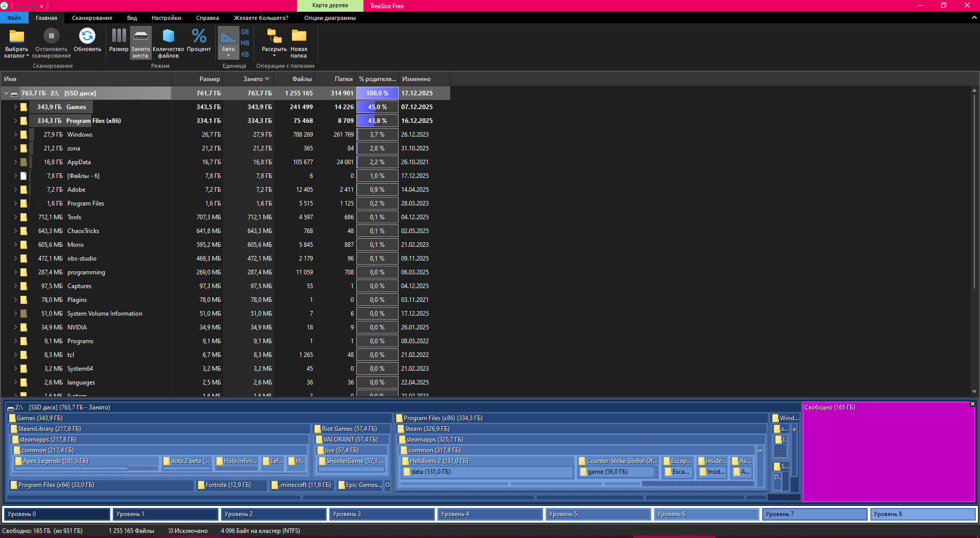Expand the Windows folder row
980x538 pixels.
[15, 135]
